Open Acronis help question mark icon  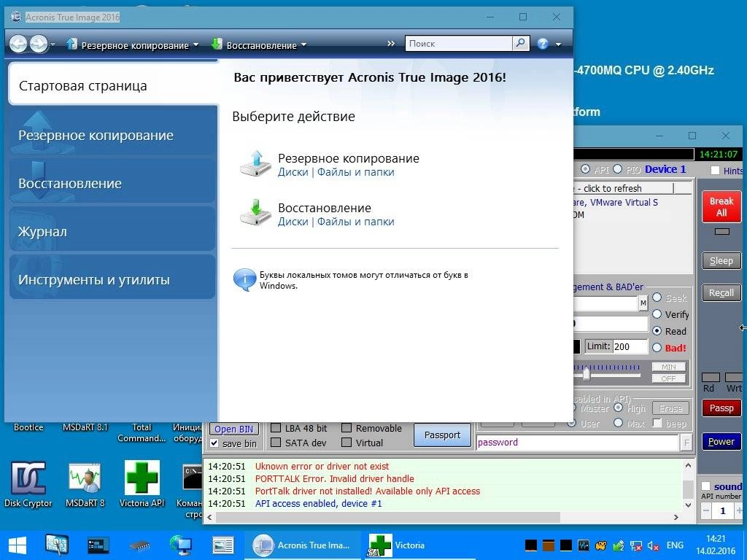click(x=543, y=44)
